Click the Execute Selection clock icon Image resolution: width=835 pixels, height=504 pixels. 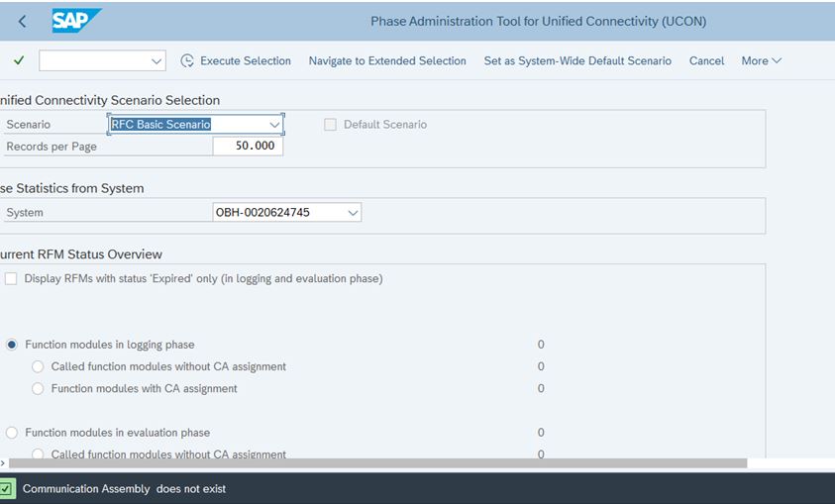coord(187,60)
